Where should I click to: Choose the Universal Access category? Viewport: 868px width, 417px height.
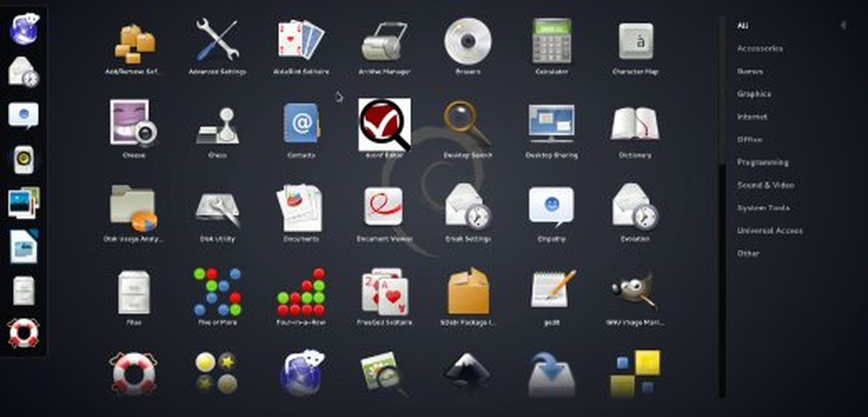(770, 231)
